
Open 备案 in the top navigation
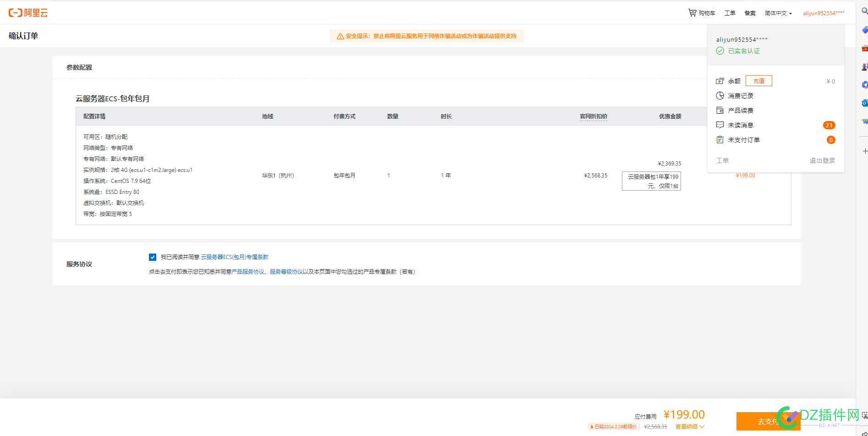(x=750, y=13)
